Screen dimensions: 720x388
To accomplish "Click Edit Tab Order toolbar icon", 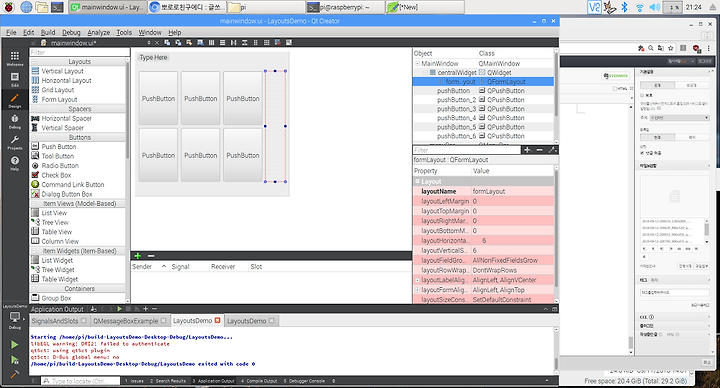I will coord(200,42).
